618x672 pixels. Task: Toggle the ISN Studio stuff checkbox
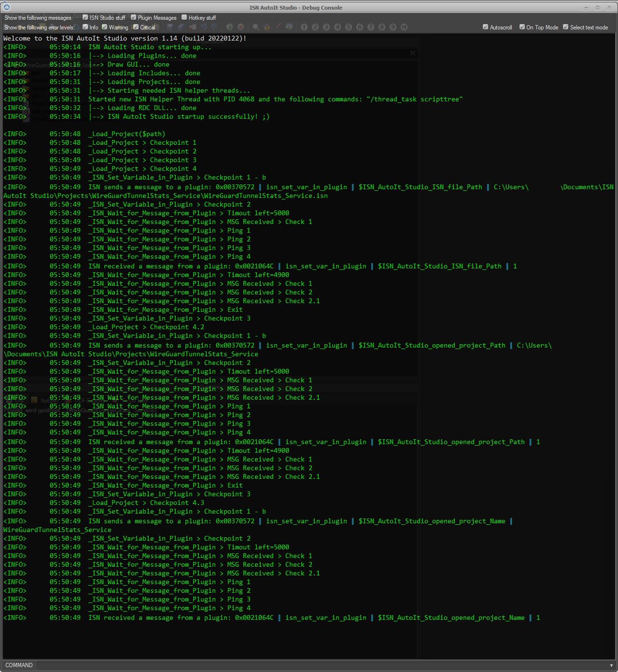pyautogui.click(x=85, y=17)
